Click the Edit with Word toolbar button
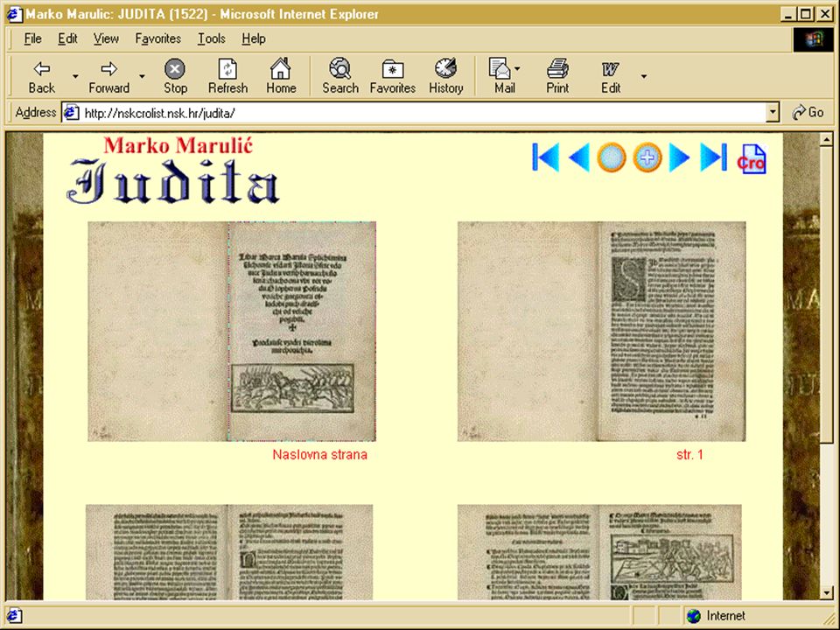The image size is (840, 630). pos(611,77)
